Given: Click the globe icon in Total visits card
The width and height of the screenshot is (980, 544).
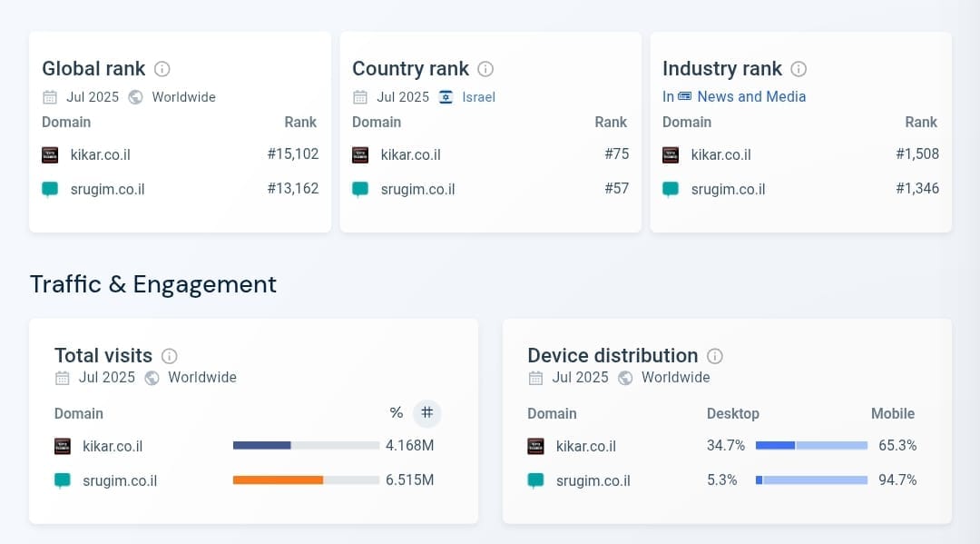Looking at the screenshot, I should (x=152, y=378).
